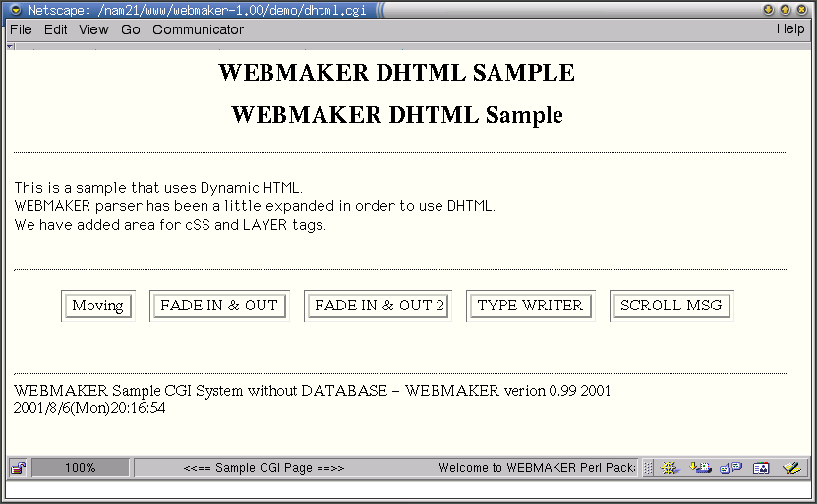Screen dimensions: 817x504
Task: Click the component bar grip handle
Action: pos(648,468)
